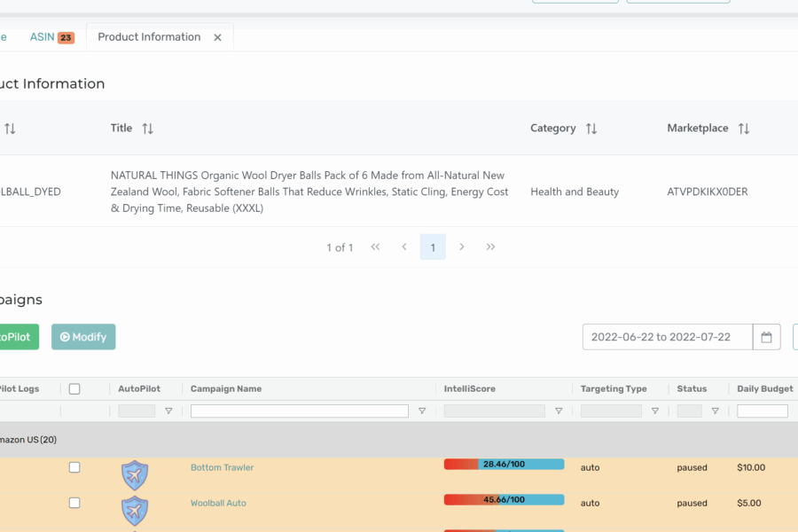This screenshot has width=798, height=532.
Task: Open the AutoPilot column filter
Action: pyautogui.click(x=168, y=411)
